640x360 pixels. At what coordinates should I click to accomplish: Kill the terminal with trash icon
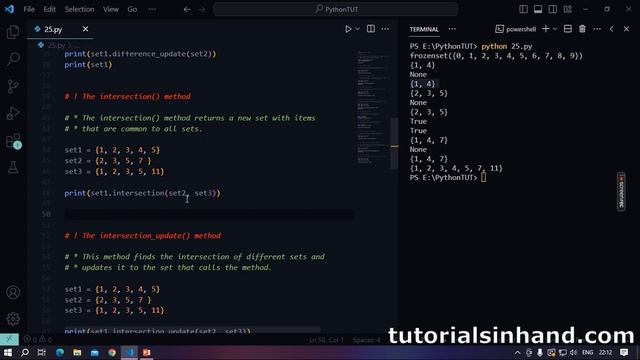(x=582, y=29)
